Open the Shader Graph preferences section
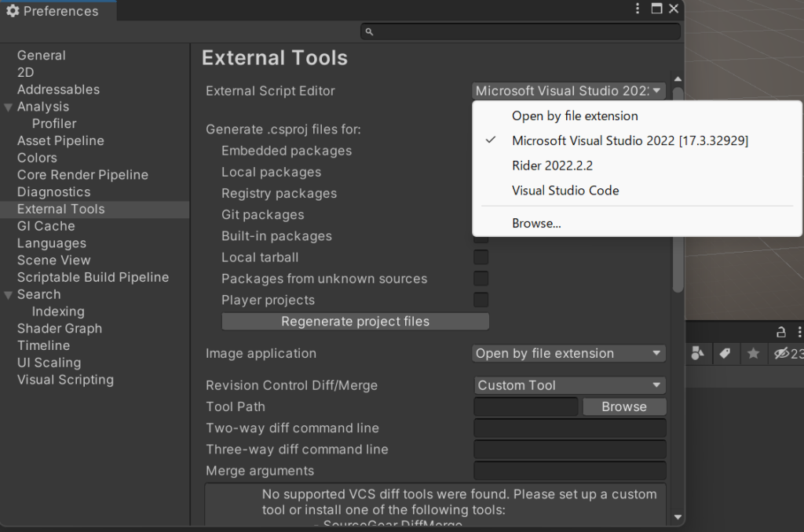Viewport: 804px width, 532px height. [60, 329]
